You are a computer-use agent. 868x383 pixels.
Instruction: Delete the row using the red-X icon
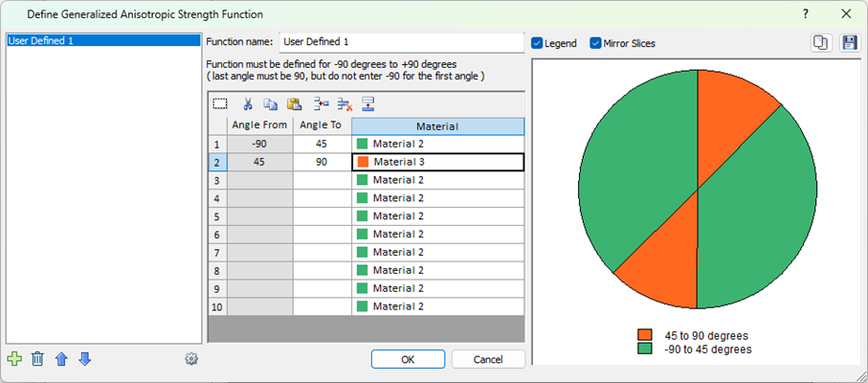pos(345,103)
